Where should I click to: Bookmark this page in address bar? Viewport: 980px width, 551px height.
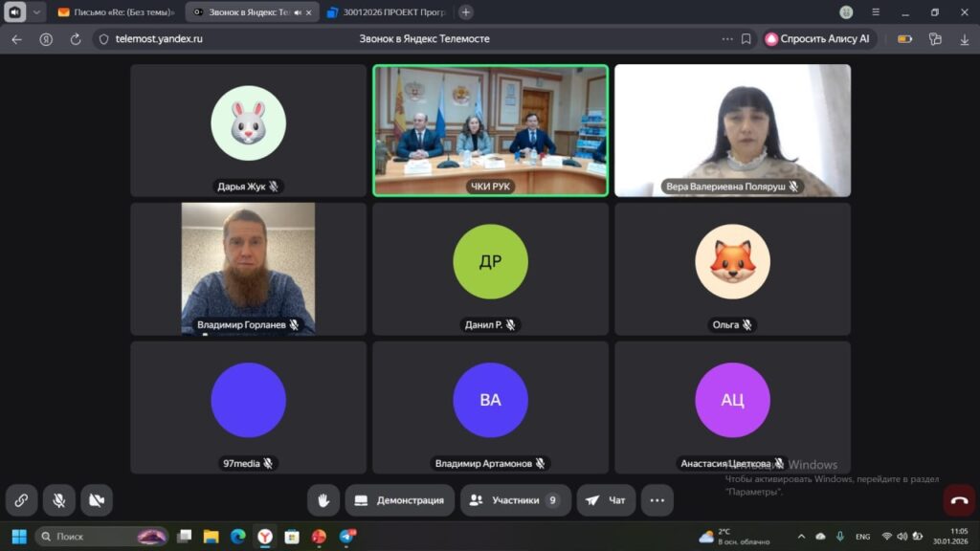coord(746,39)
